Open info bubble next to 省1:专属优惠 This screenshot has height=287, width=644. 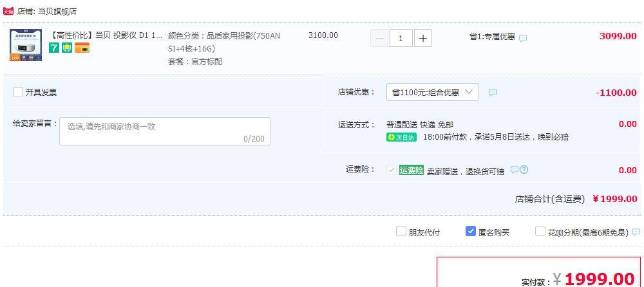[x=523, y=38]
